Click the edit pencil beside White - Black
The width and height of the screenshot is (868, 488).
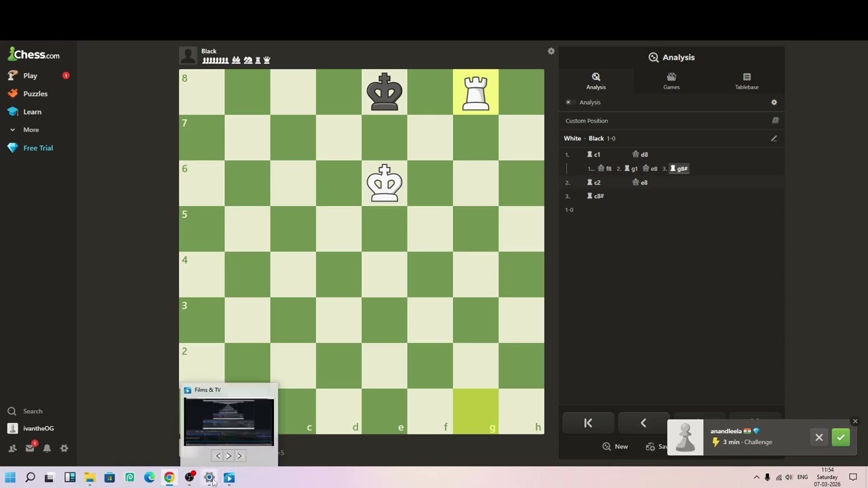[x=774, y=138]
